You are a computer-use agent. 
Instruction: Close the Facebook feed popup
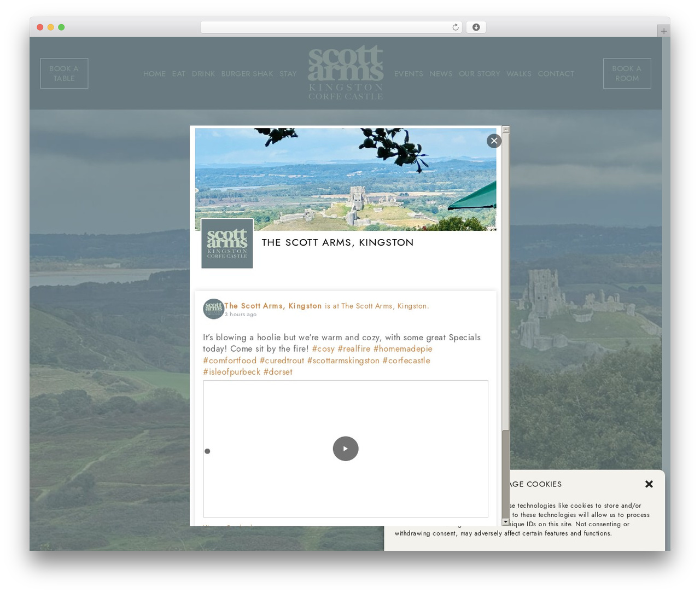click(494, 141)
